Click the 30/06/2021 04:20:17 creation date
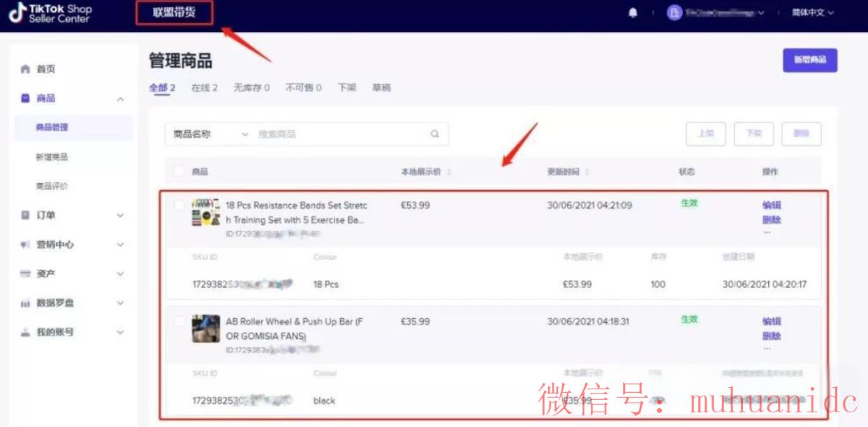 [x=765, y=284]
